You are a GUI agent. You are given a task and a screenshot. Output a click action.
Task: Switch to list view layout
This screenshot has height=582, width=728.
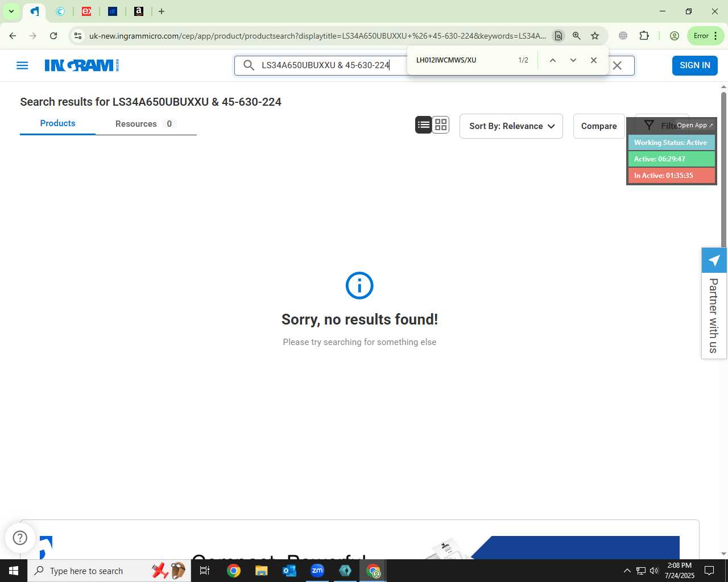[x=424, y=125]
